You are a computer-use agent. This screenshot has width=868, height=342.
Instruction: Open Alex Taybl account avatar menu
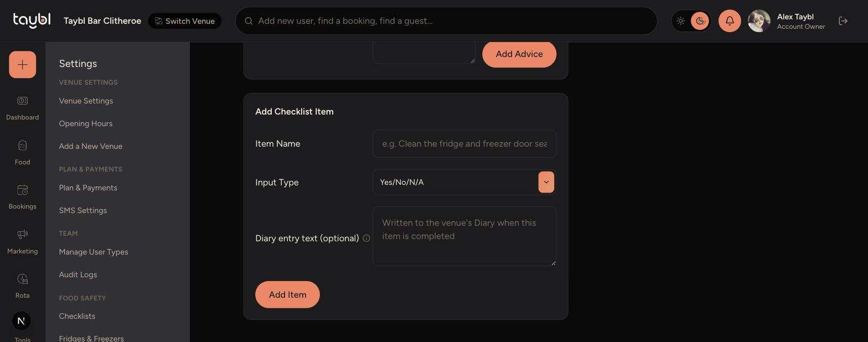(759, 21)
